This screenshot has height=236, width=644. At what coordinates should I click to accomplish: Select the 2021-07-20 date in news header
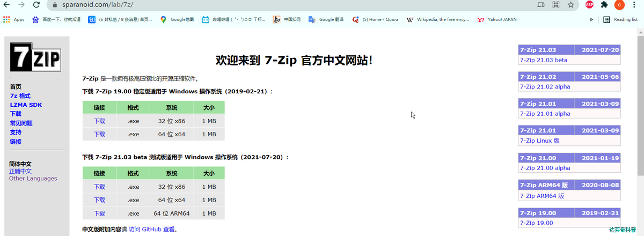(601, 50)
